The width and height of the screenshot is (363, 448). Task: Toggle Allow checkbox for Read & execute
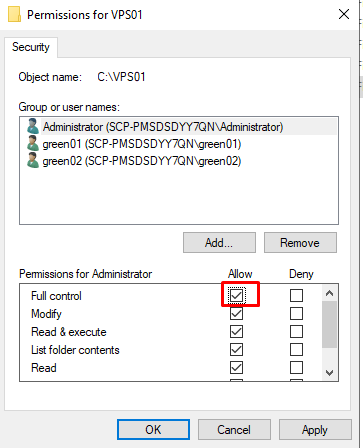tap(236, 331)
